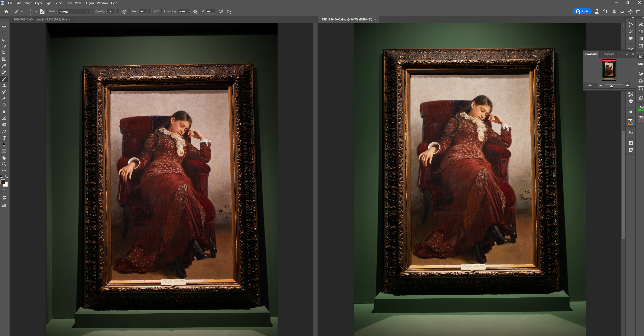This screenshot has height=336, width=644.
Task: Enable airbrush-style build-up effects
Action: coord(157,12)
